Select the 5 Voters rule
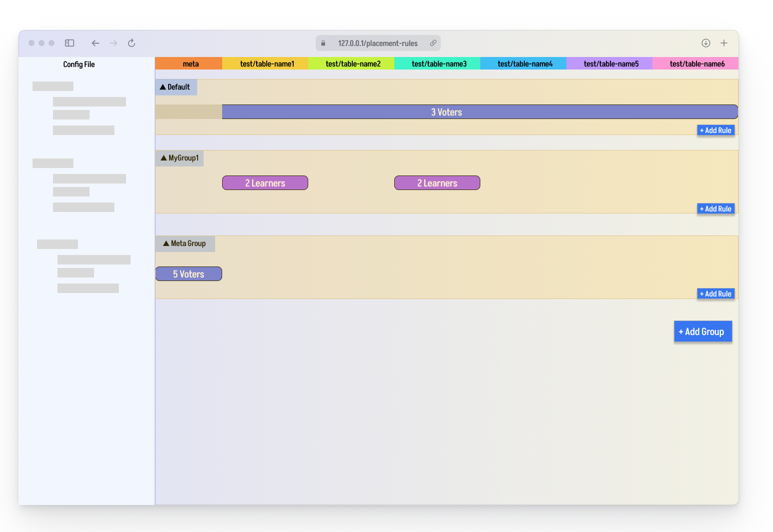 (x=189, y=274)
